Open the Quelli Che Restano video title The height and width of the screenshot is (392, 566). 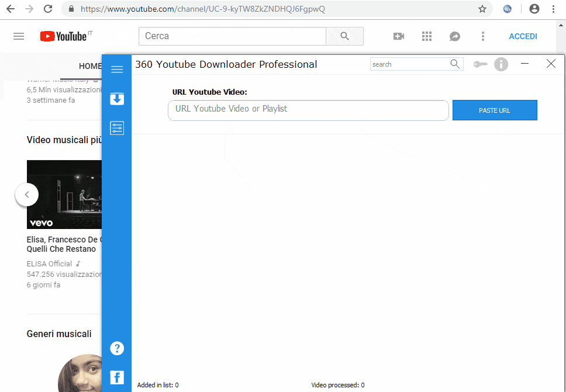tap(64, 244)
